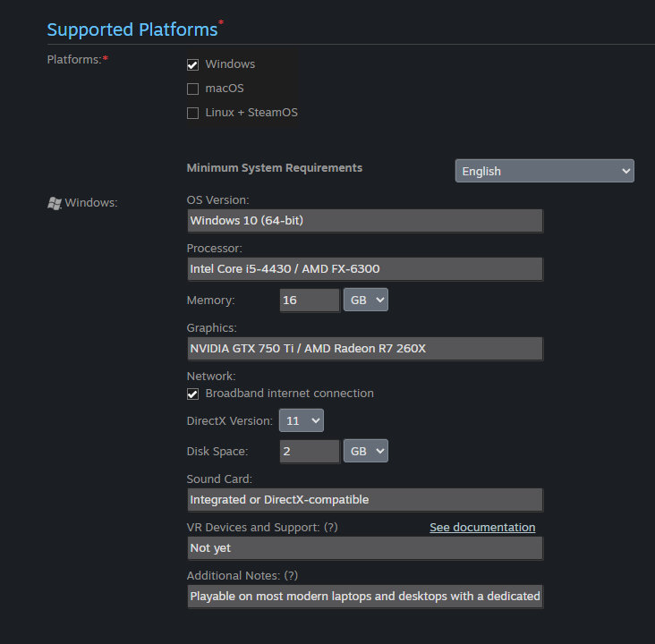
Task: Toggle Broadband internet connection checkbox
Action: [x=192, y=394]
